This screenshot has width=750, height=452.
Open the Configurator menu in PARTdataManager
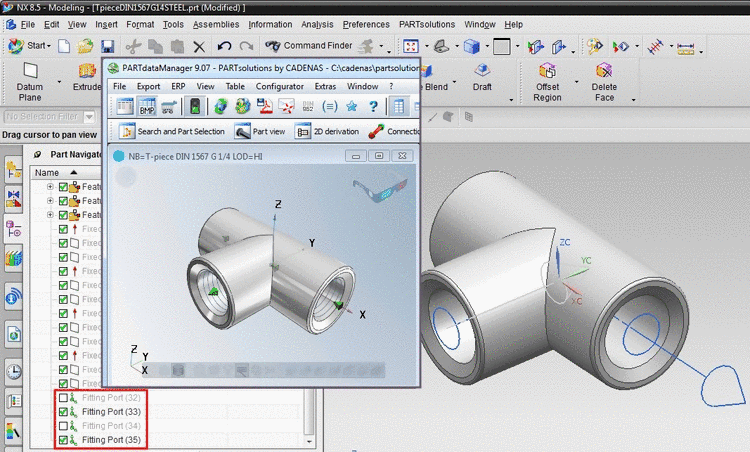click(x=279, y=87)
